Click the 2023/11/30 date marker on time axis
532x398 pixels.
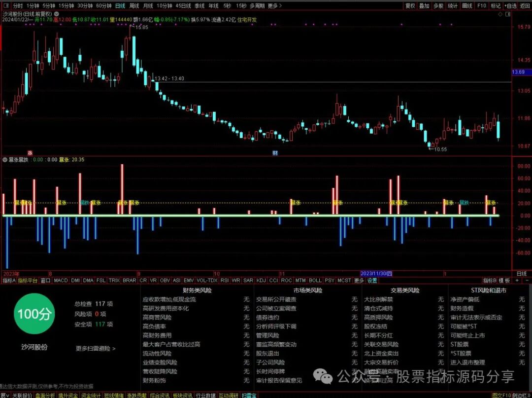pyautogui.click(x=376, y=274)
